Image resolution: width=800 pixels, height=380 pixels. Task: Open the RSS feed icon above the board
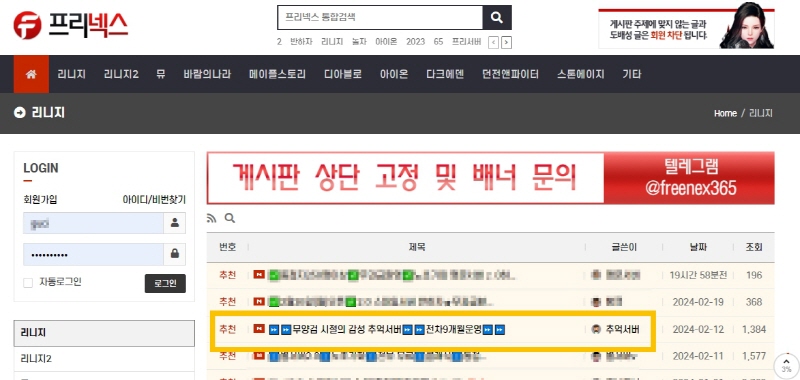click(x=212, y=218)
